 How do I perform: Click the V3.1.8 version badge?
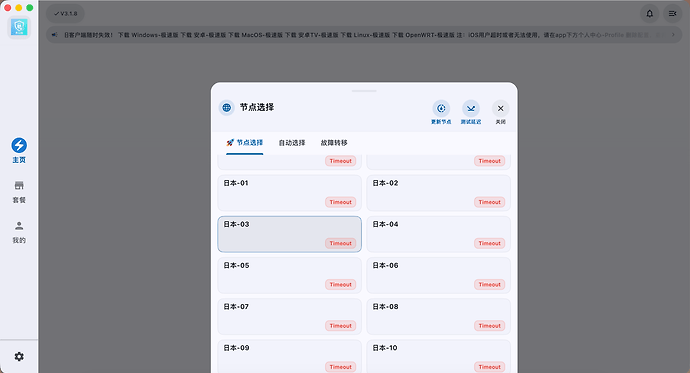(x=65, y=14)
